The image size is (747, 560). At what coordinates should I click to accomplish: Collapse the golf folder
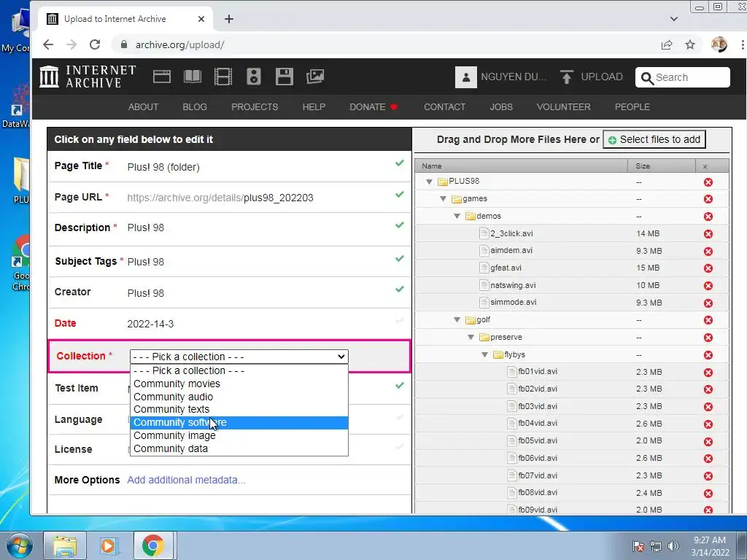457,319
